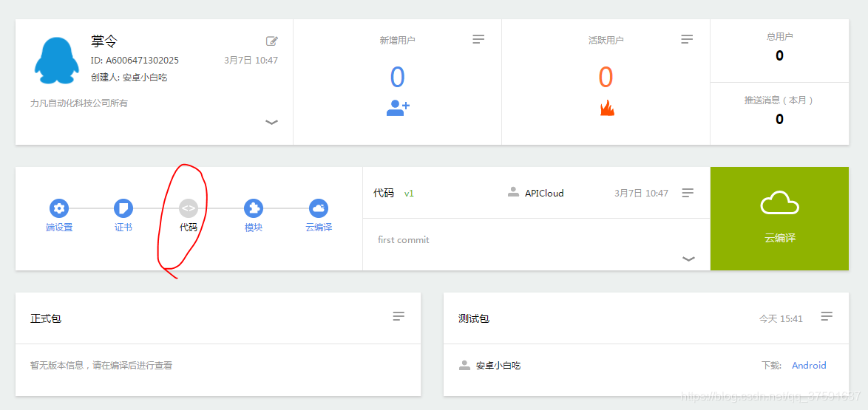This screenshot has width=868, height=410.
Task: Expand the app info card chevron
Action: click(271, 123)
